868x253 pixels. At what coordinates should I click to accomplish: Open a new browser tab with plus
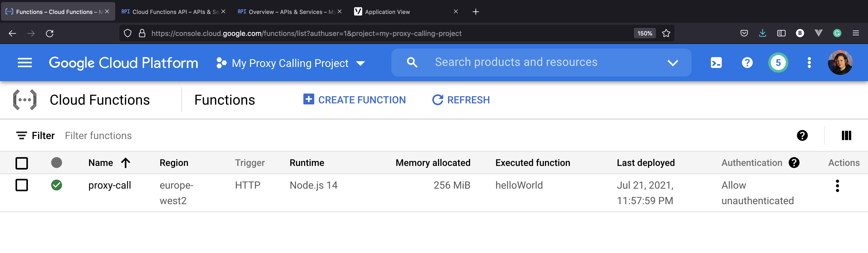[x=475, y=12]
